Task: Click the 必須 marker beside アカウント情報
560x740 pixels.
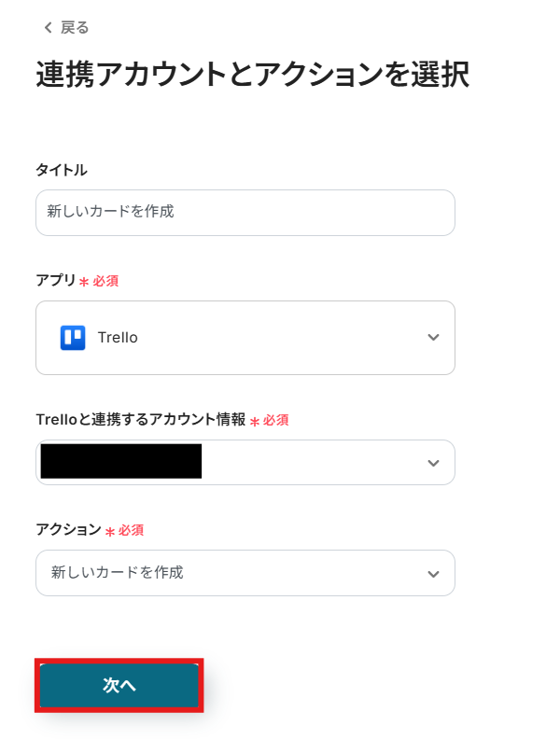Action: coord(275,421)
